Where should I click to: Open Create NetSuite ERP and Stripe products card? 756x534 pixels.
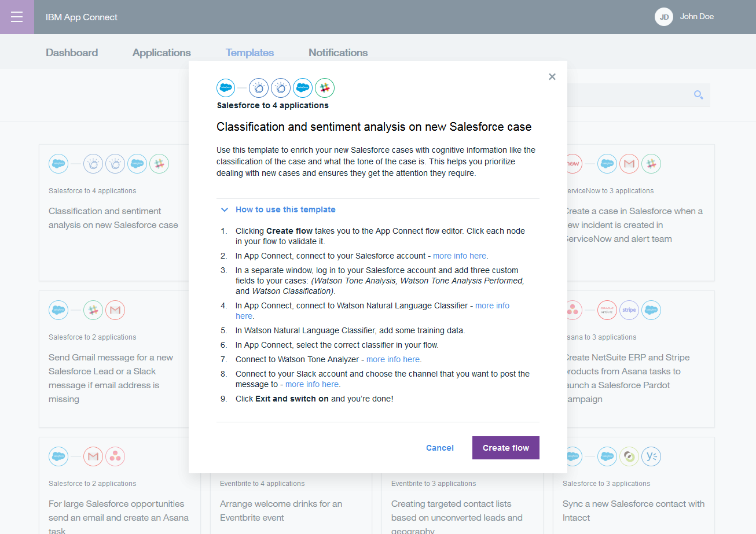click(641, 359)
